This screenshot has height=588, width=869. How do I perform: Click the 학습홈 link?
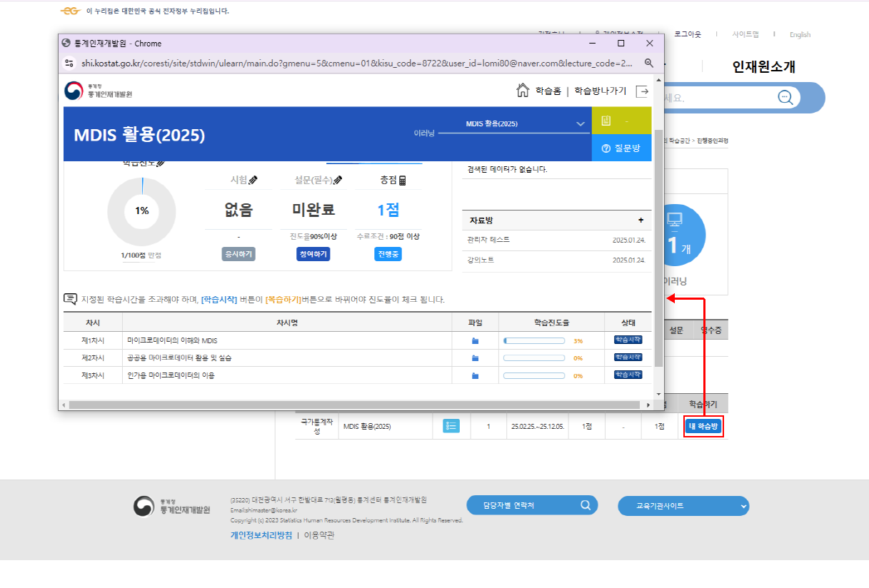tap(548, 91)
